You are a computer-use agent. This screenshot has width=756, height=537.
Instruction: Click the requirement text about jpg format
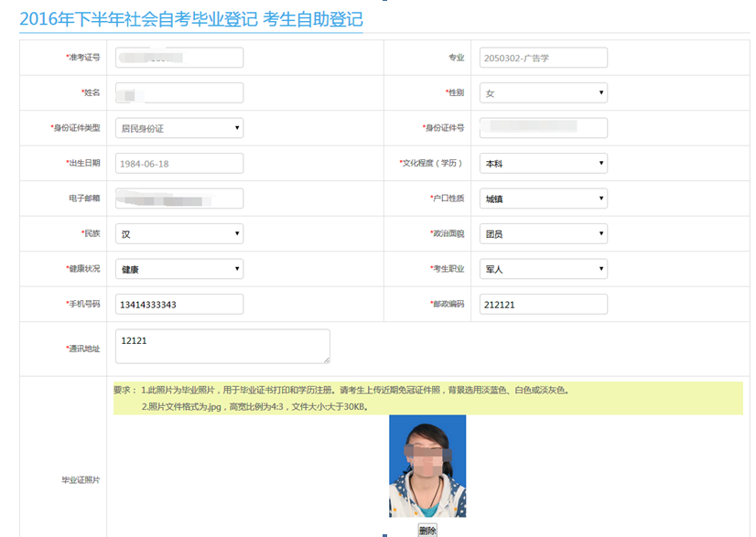pyautogui.click(x=255, y=406)
